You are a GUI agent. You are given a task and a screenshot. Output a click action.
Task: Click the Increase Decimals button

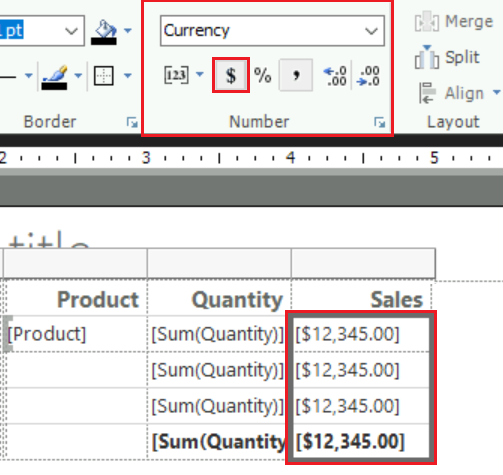(335, 76)
